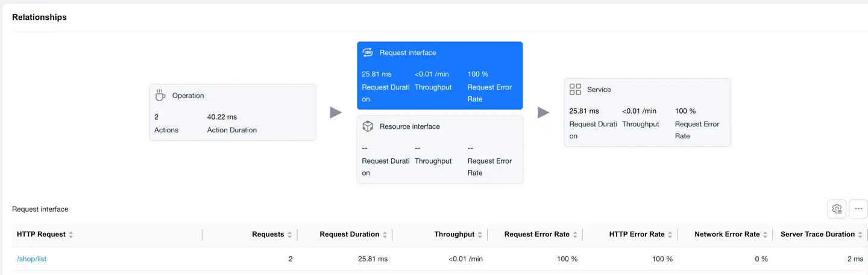Sort table by Request Duration column
The height and width of the screenshot is (275, 868).
tap(385, 235)
